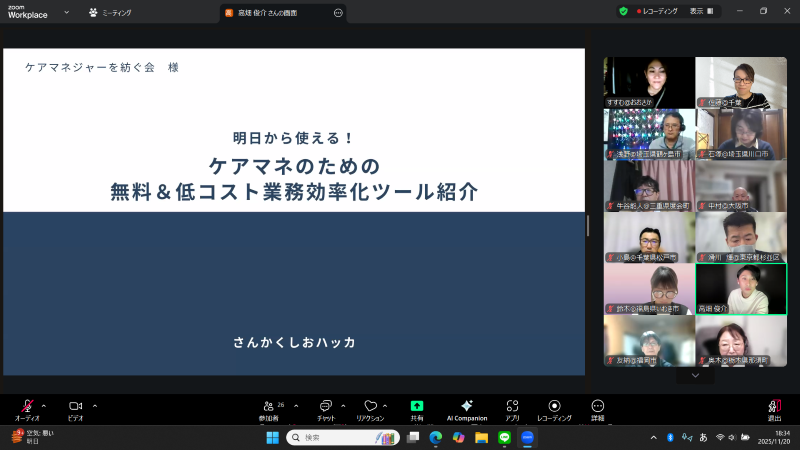Leave the meeting with the 退出 icon
Image resolution: width=800 pixels, height=450 pixels.
(x=774, y=407)
